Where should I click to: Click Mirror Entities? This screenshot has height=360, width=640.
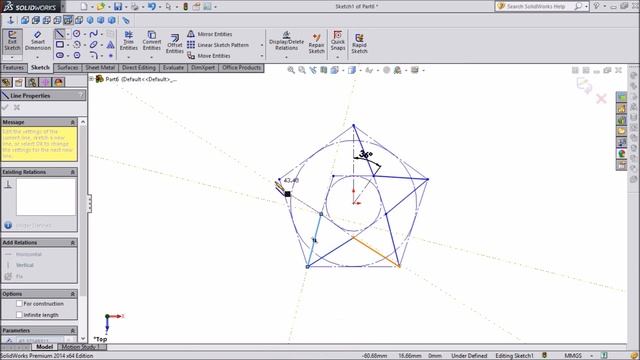(x=210, y=34)
